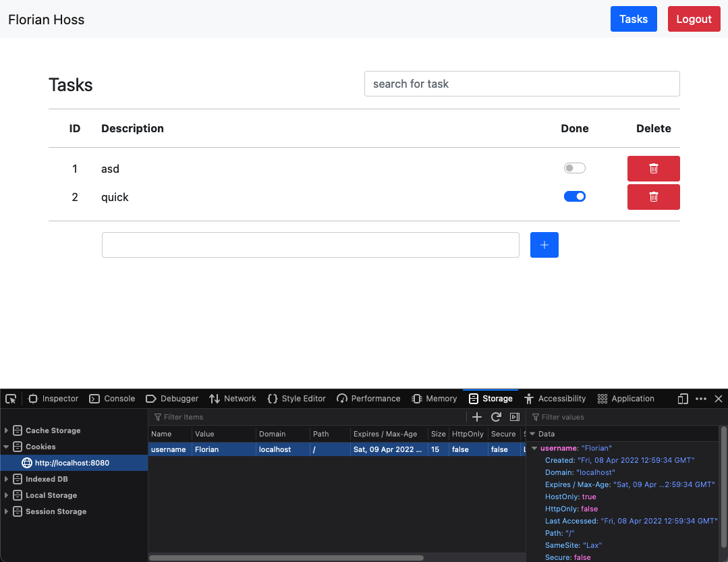Image resolution: width=728 pixels, height=562 pixels.
Task: Open the Style Editor tab
Action: pos(297,399)
